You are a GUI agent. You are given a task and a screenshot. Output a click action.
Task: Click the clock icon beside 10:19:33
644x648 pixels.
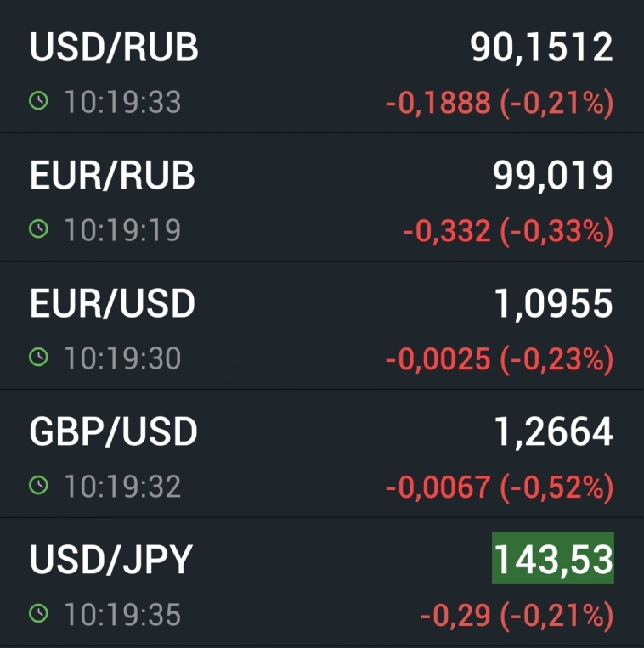(x=38, y=102)
